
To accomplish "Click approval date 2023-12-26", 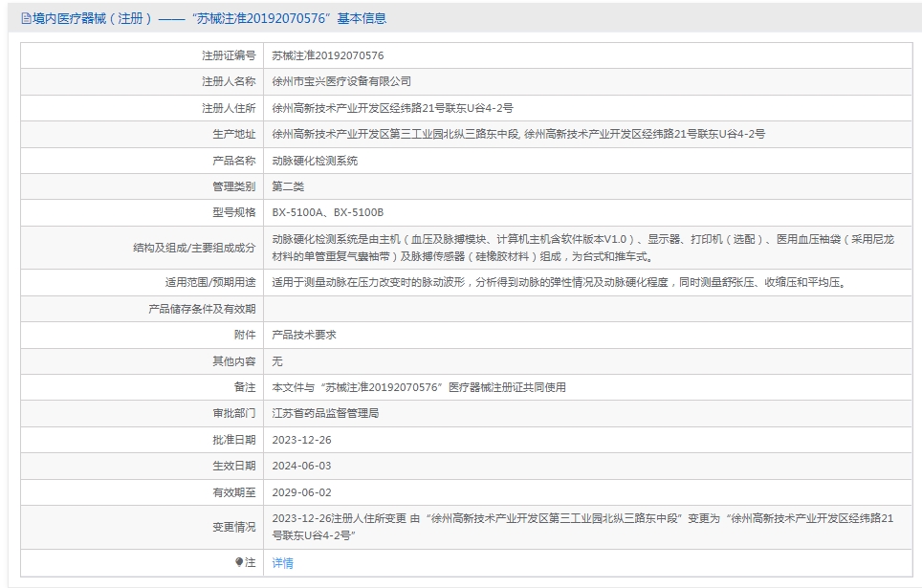I will point(301,440).
